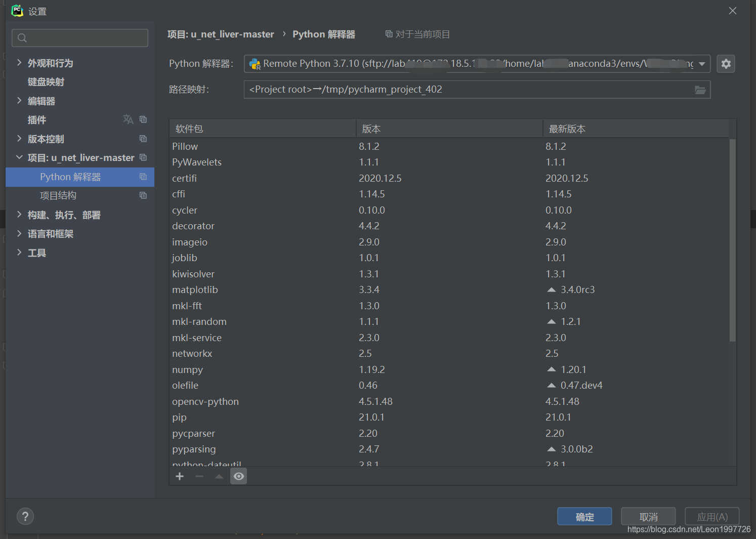Viewport: 756px width, 539px height.
Task: Select the cffi package row
Action: click(449, 194)
